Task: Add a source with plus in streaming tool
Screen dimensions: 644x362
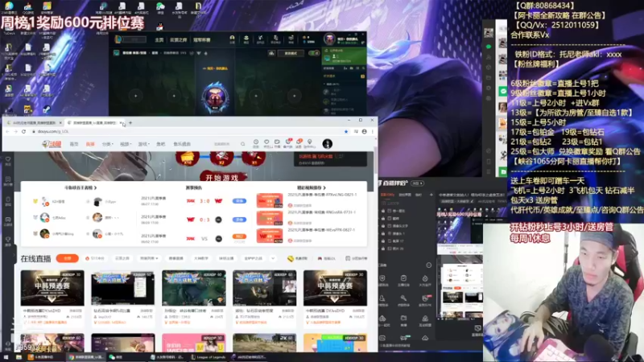Action: pyautogui.click(x=431, y=195)
